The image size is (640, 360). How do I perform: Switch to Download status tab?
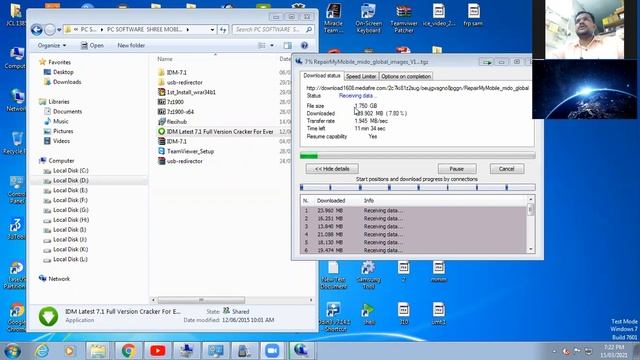pos(322,76)
